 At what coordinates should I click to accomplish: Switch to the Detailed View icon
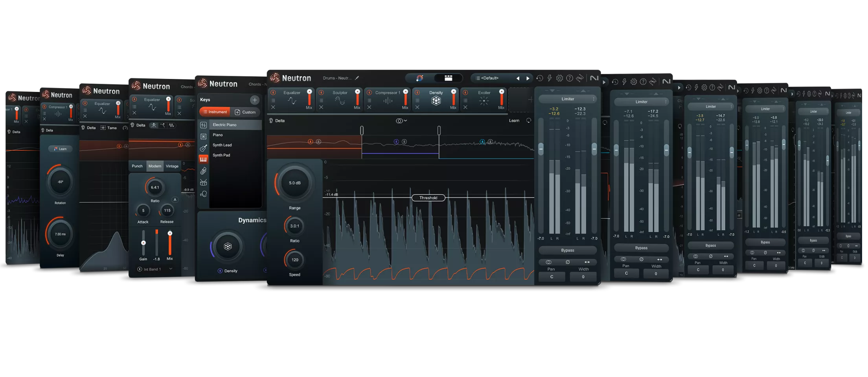[448, 78]
